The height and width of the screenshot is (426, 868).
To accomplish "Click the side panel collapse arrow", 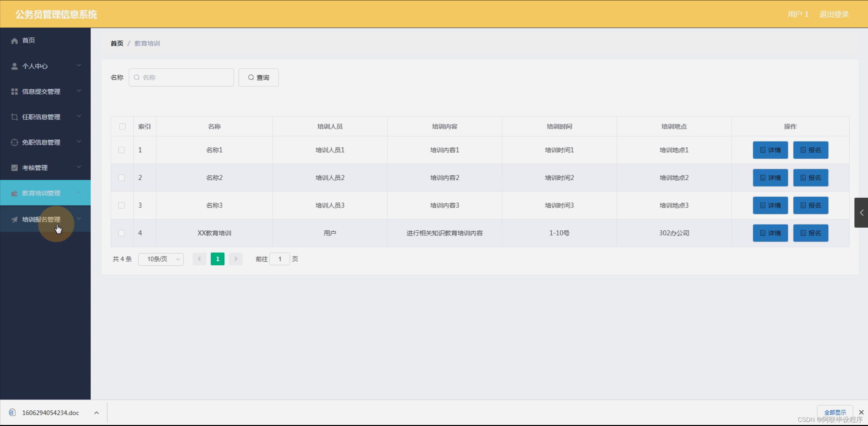I will coord(861,213).
